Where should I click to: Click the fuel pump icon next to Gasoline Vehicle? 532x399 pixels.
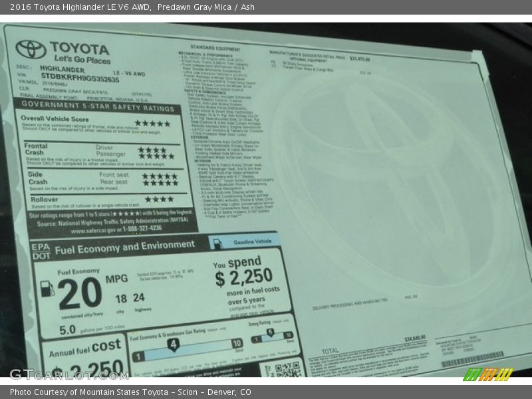coord(217,243)
